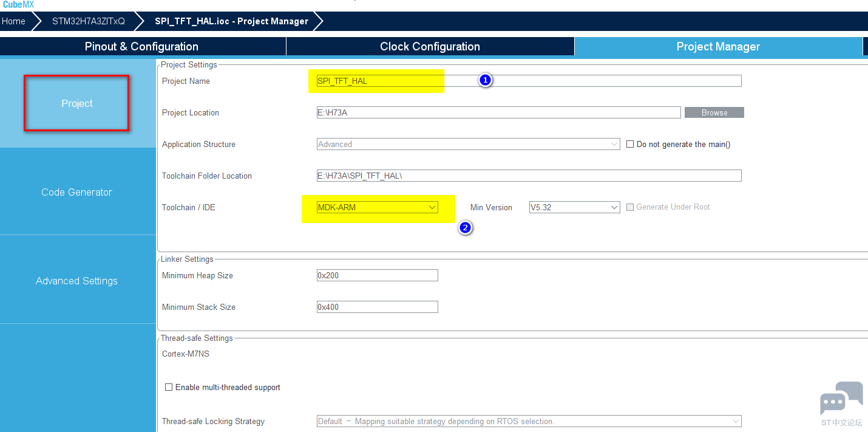Click the Minimum Stack Size label
Image resolution: width=868 pixels, height=432 pixels.
click(198, 307)
